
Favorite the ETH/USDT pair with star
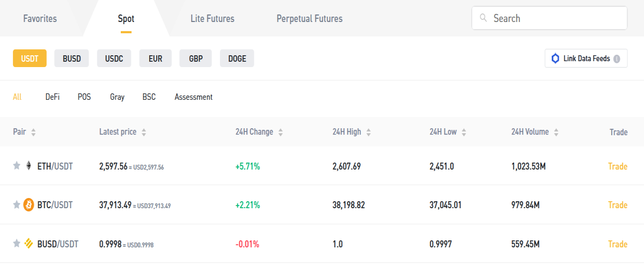[x=17, y=166]
